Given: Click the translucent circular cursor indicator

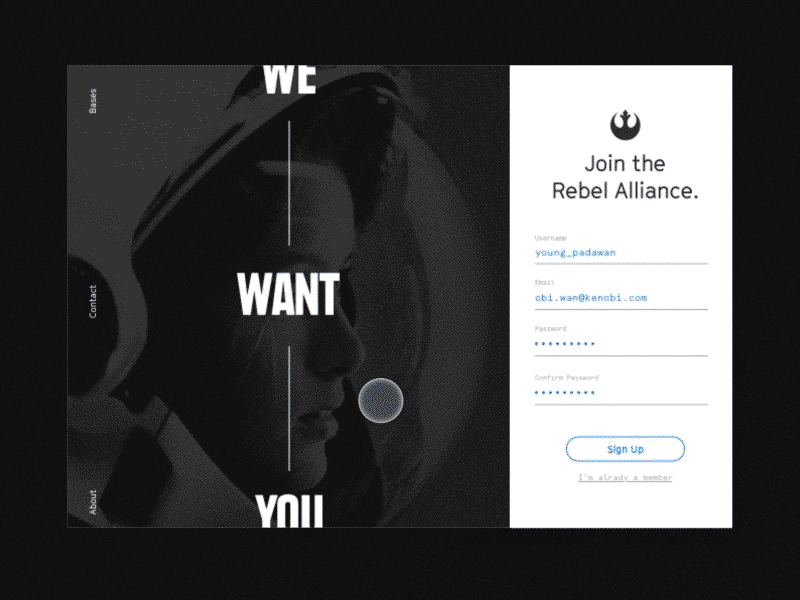Looking at the screenshot, I should pyautogui.click(x=381, y=401).
